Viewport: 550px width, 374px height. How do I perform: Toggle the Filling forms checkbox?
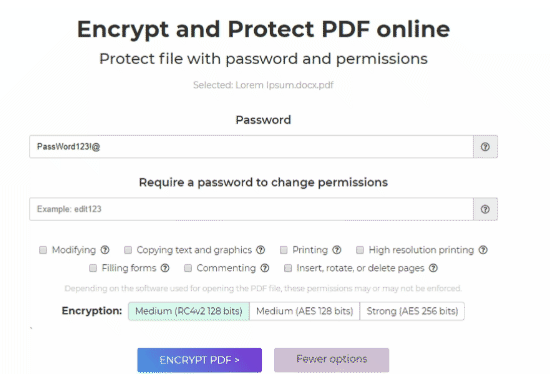(x=93, y=268)
